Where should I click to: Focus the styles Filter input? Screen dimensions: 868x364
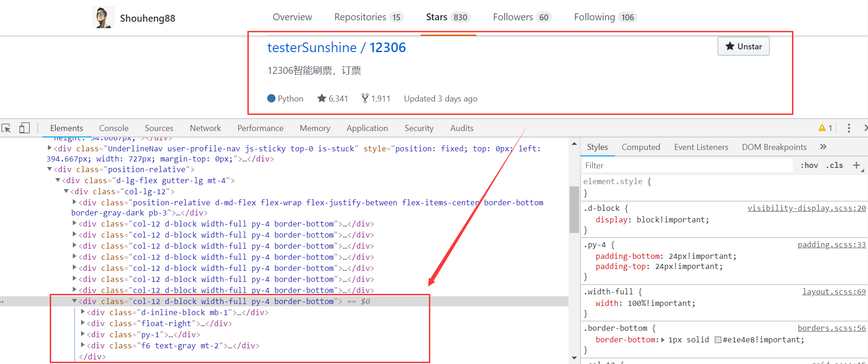point(687,165)
